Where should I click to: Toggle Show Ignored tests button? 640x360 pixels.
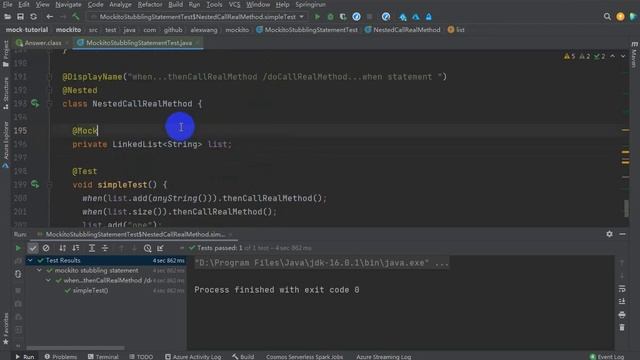(x=46, y=248)
